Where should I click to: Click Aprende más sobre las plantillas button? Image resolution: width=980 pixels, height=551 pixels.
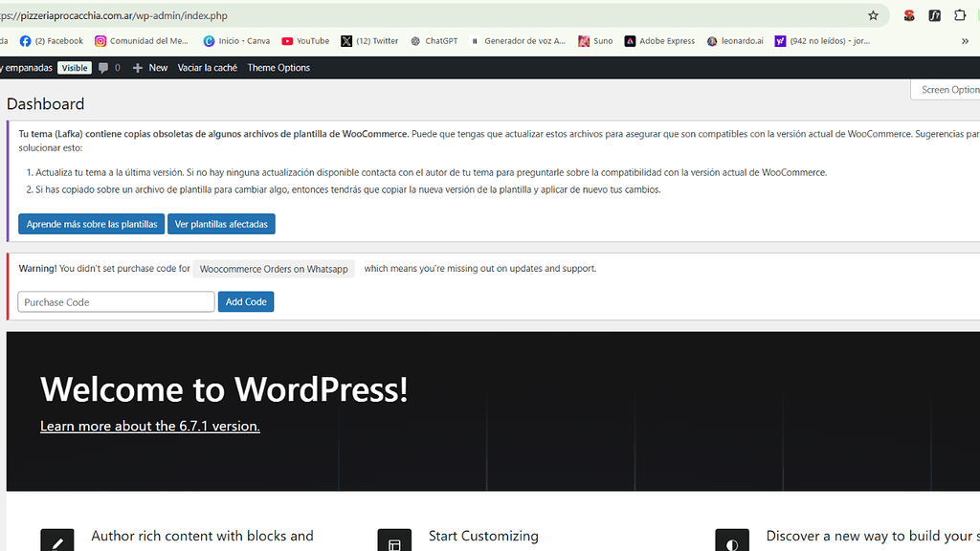tap(92, 224)
